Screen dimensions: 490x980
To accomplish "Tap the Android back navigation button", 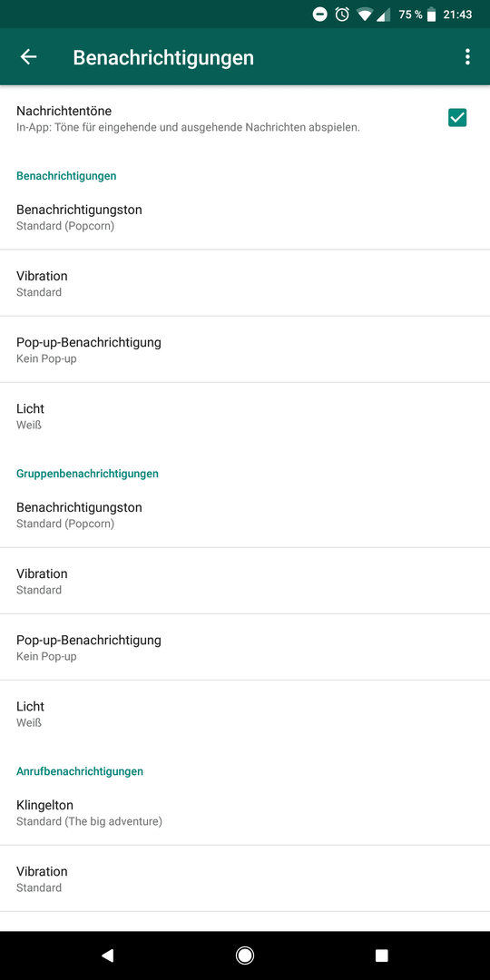I will click(x=107, y=955).
